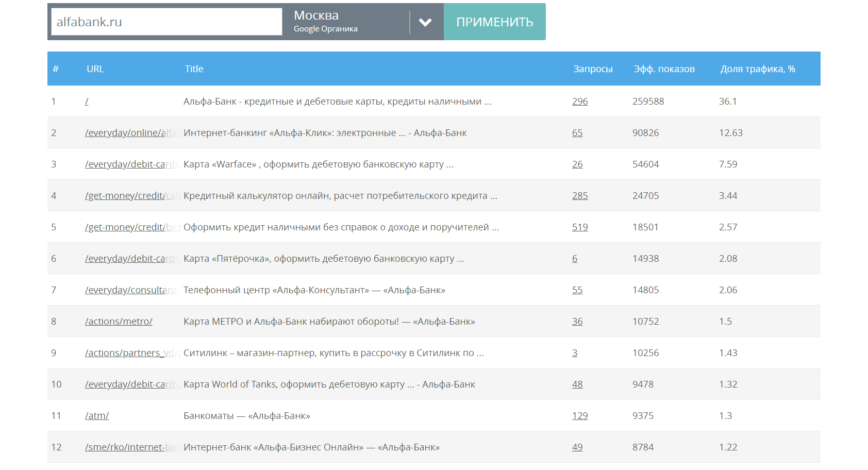Sort by Доля трафика, % column header
868x470 pixels.
pyautogui.click(x=758, y=69)
